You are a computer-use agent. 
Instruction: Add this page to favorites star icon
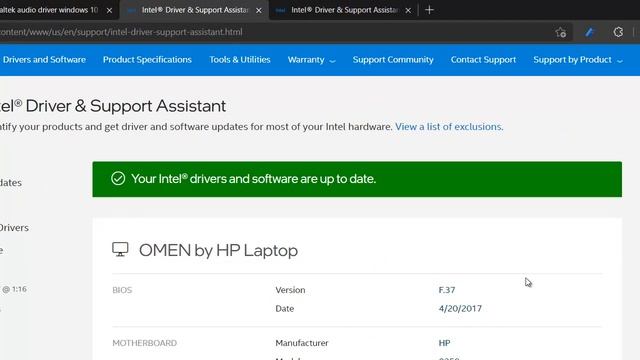coord(560,32)
